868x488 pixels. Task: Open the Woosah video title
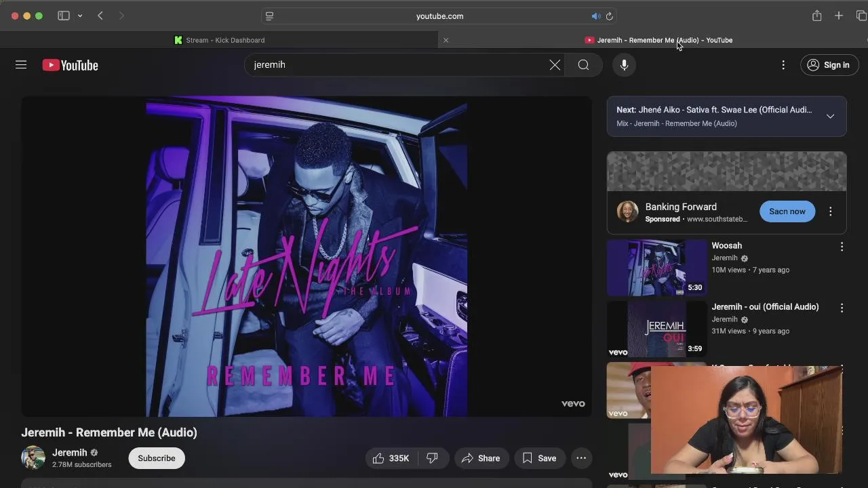726,245
